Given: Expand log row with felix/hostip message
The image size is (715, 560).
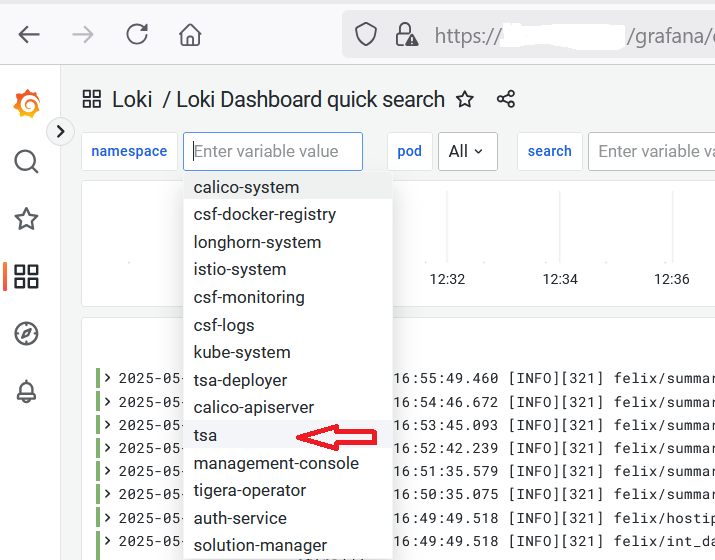Looking at the screenshot, I should 107,518.
